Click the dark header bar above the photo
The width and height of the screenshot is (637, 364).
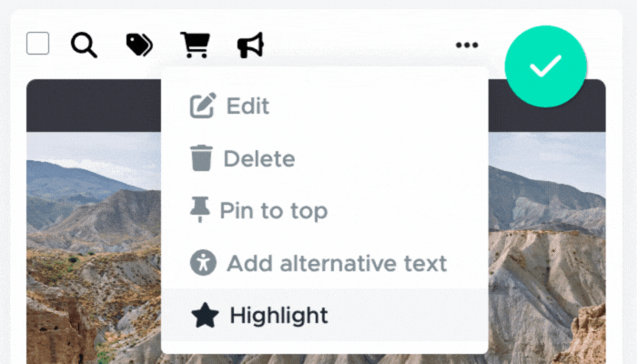click(94, 106)
